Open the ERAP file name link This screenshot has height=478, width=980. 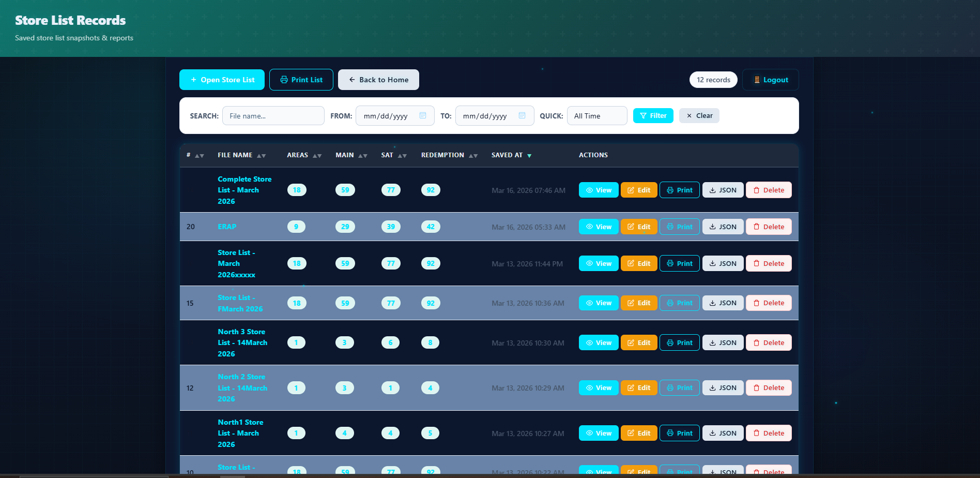click(x=227, y=227)
